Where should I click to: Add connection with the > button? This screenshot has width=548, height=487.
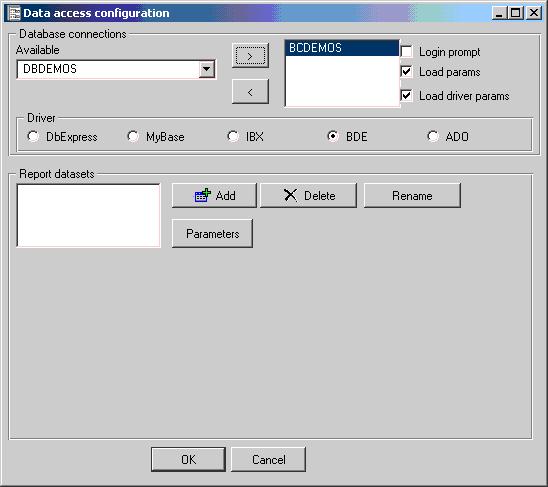[250, 56]
